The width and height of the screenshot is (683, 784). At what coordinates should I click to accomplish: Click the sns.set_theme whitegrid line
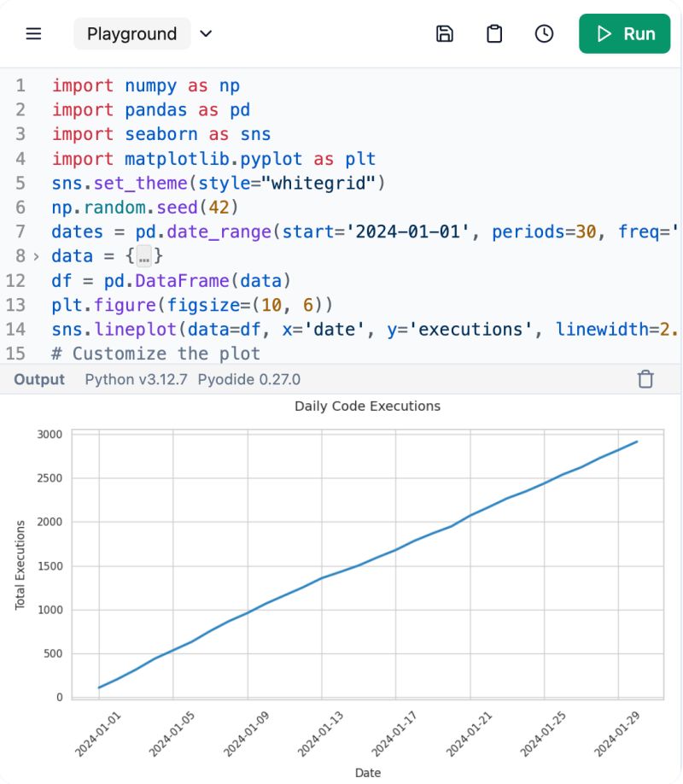coord(219,183)
